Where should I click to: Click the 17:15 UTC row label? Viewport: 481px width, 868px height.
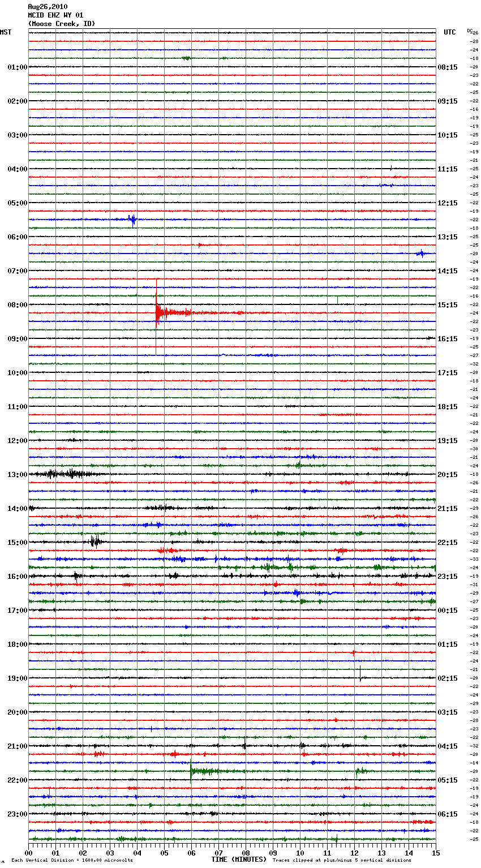pos(448,373)
